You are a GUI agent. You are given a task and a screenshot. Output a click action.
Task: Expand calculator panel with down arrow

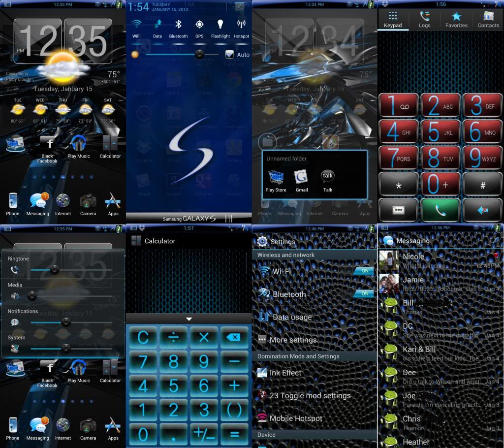[x=189, y=319]
